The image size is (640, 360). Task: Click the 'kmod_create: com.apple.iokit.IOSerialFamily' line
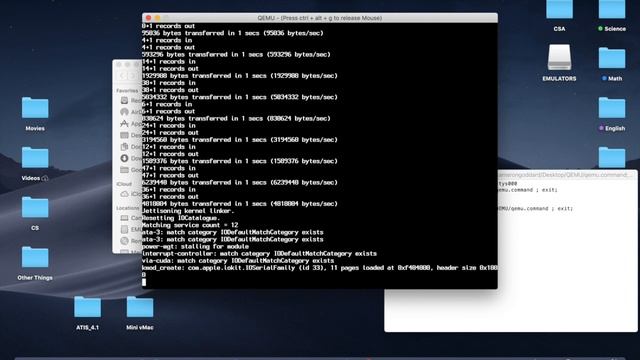point(320,268)
